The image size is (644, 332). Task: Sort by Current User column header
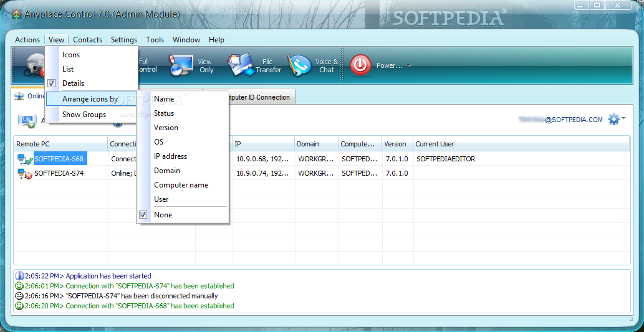tap(521, 144)
